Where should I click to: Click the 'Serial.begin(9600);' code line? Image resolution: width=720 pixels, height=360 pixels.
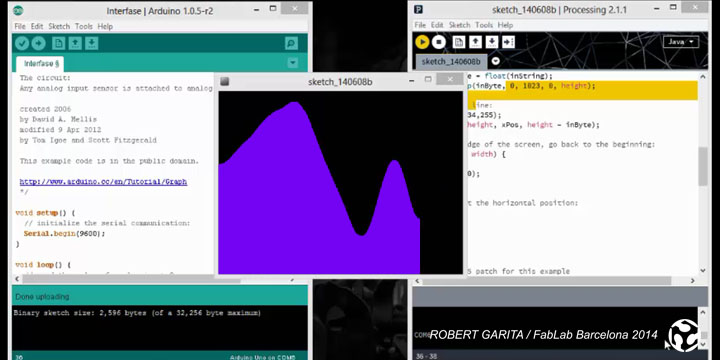pyautogui.click(x=64, y=233)
